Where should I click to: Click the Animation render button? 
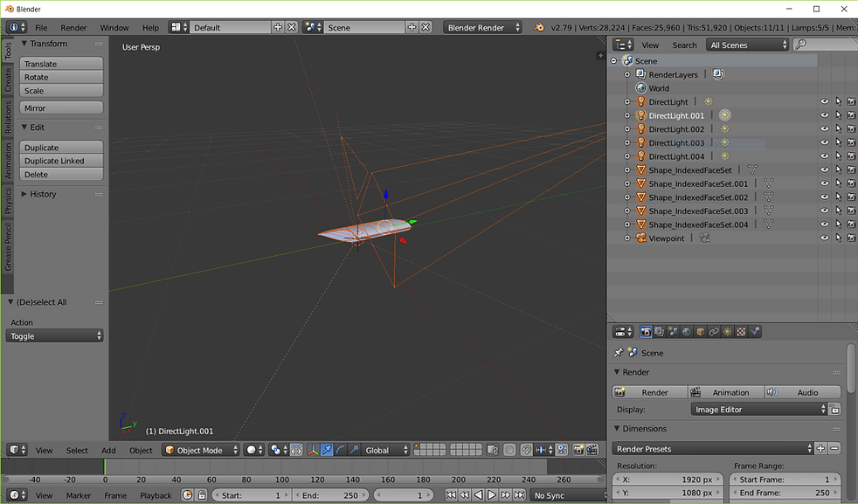coord(725,392)
